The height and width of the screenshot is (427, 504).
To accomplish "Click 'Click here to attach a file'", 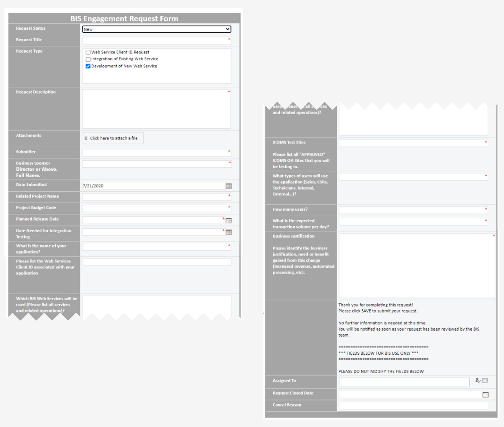I will tap(114, 138).
